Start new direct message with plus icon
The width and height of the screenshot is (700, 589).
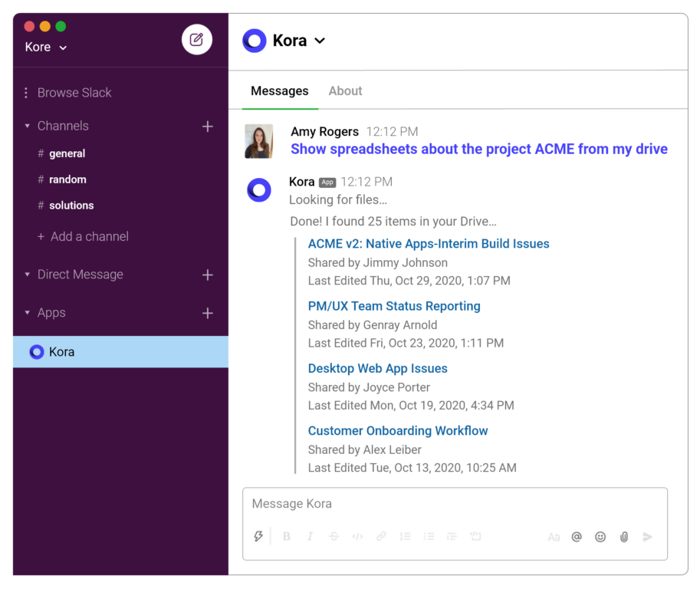(207, 275)
